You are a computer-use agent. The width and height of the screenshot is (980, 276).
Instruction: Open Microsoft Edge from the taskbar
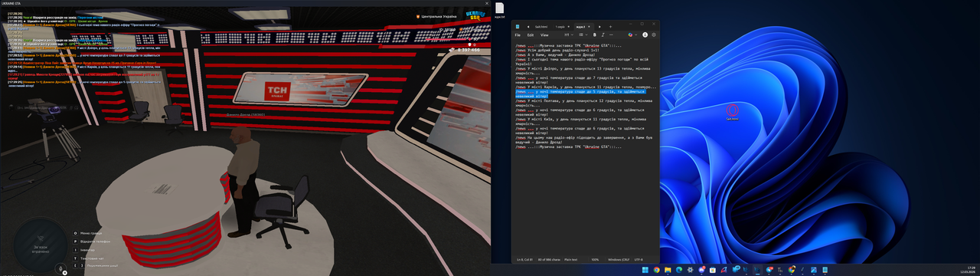coord(679,270)
